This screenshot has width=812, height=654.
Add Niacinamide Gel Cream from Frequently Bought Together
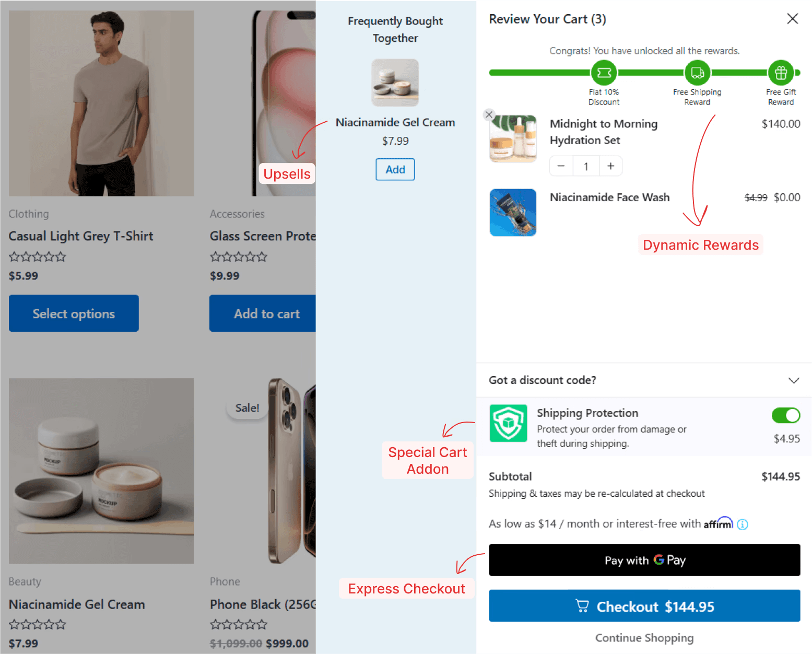pos(395,169)
